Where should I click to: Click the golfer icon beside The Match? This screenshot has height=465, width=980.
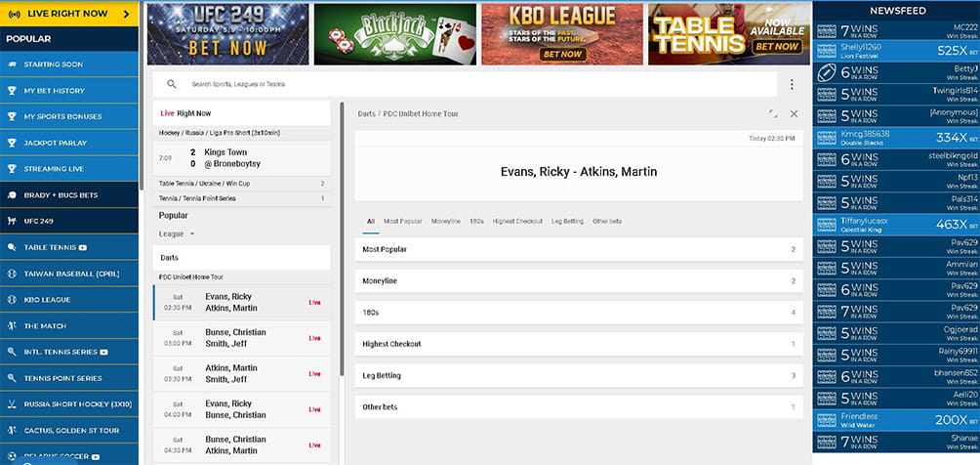[12, 326]
